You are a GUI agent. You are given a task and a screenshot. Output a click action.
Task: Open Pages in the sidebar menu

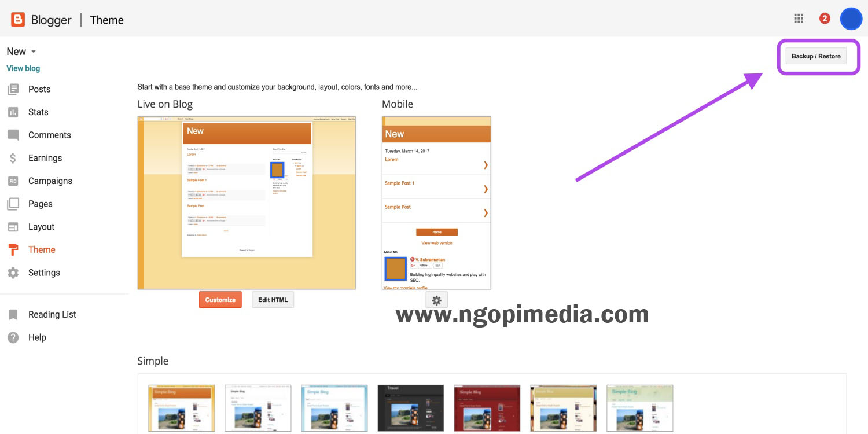coord(41,204)
